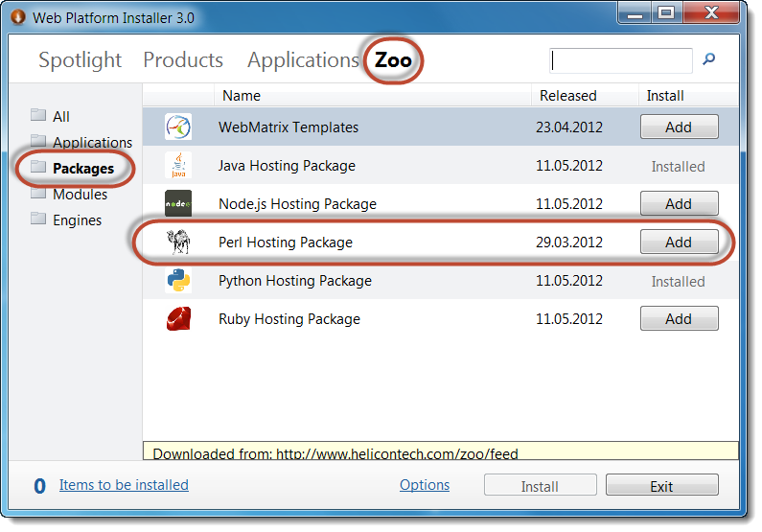762x532 pixels.
Task: Open the Options link
Action: [425, 485]
